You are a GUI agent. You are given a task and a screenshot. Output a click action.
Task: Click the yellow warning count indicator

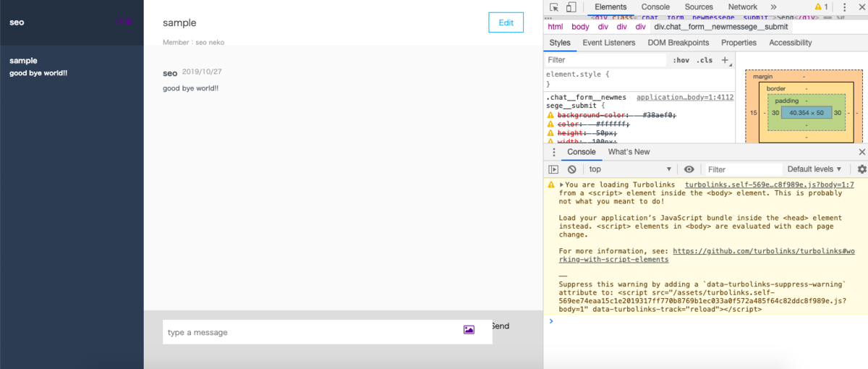coord(821,7)
